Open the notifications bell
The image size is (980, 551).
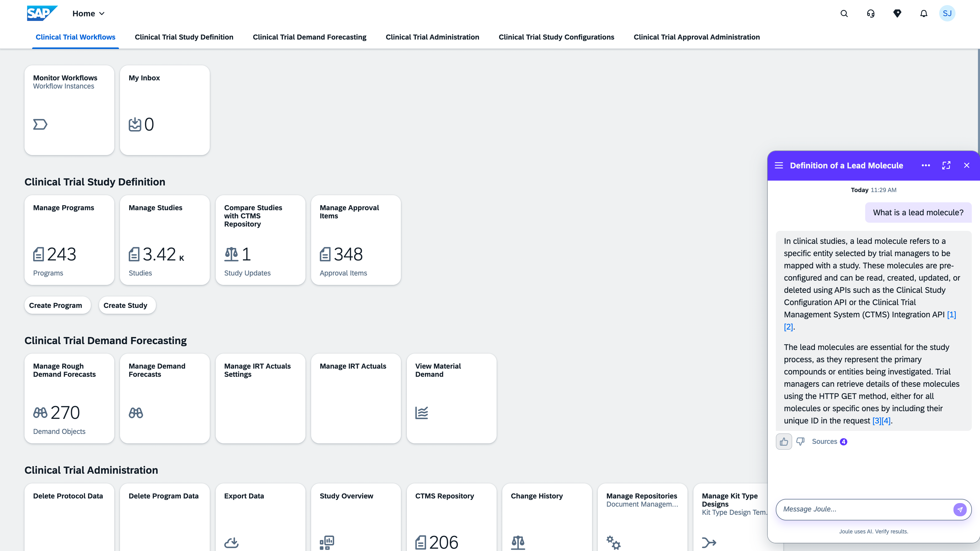(x=924, y=14)
